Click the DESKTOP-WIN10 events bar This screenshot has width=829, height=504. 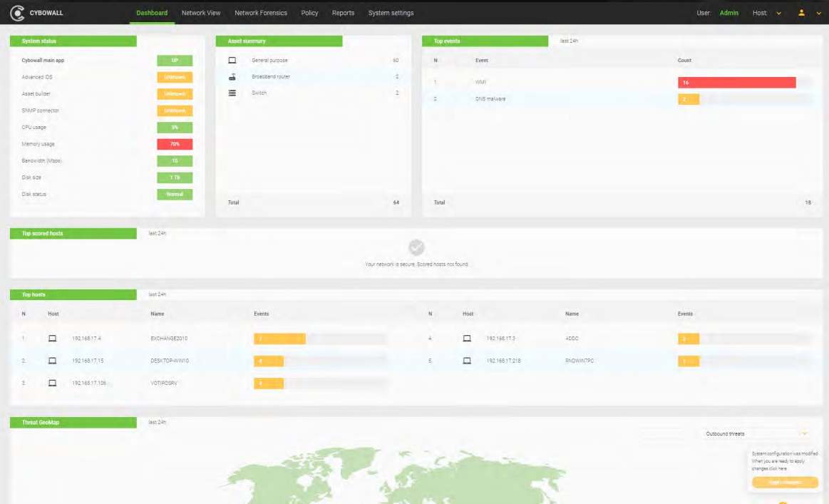tap(269, 361)
